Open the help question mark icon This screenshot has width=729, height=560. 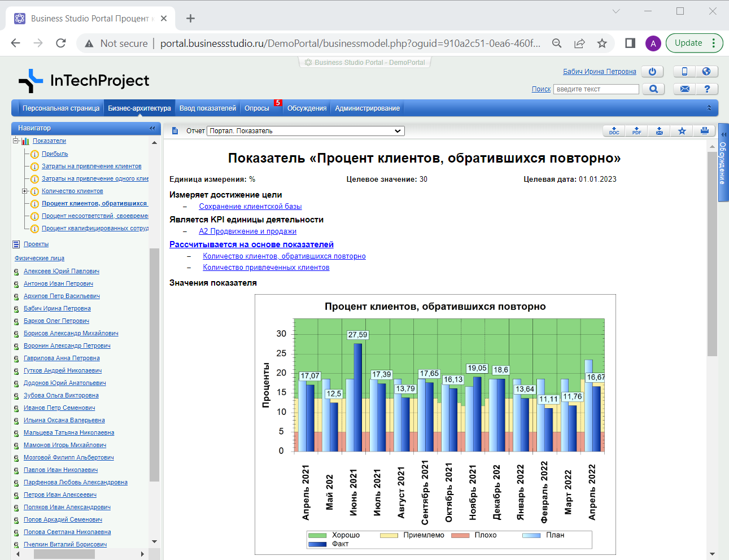[x=706, y=89]
